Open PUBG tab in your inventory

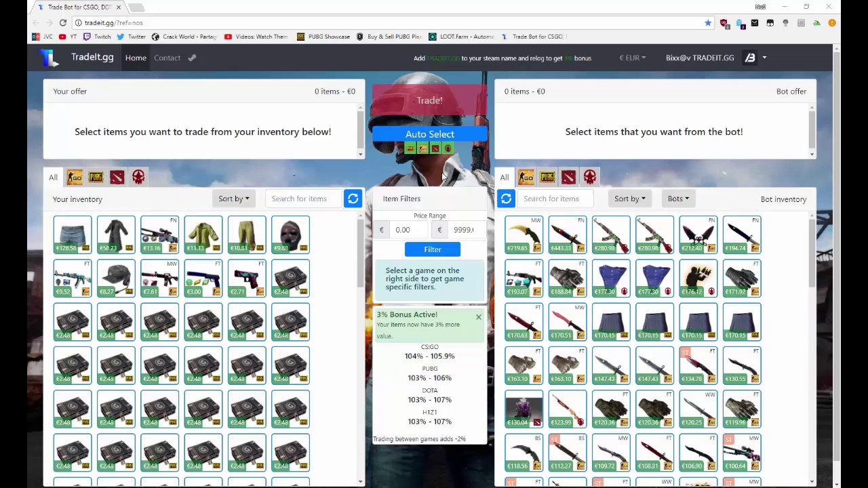pos(96,178)
